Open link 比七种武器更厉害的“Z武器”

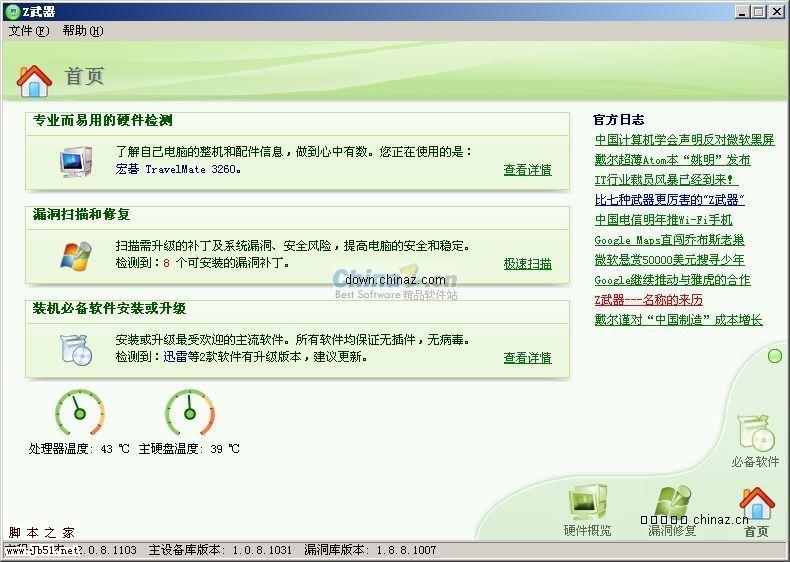click(670, 200)
